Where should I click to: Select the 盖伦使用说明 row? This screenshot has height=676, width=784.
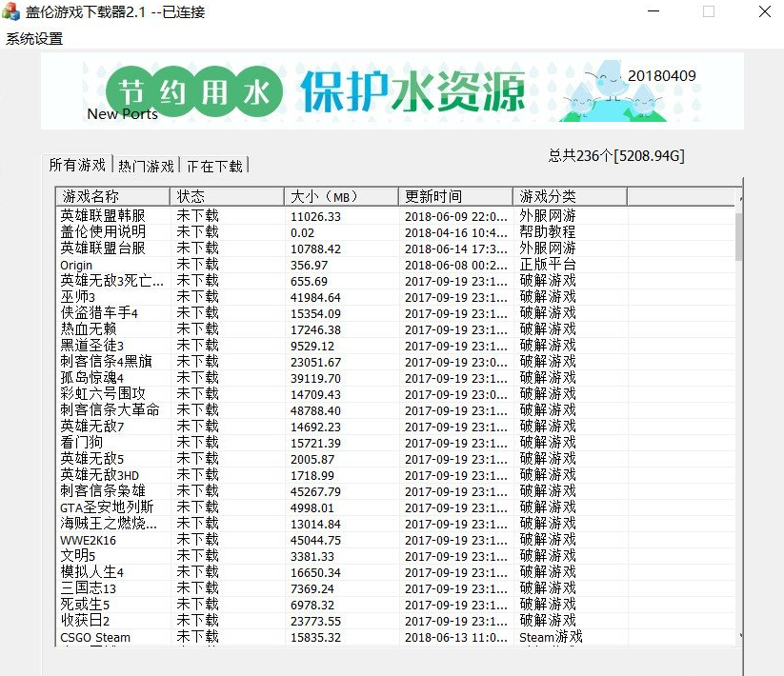395,232
